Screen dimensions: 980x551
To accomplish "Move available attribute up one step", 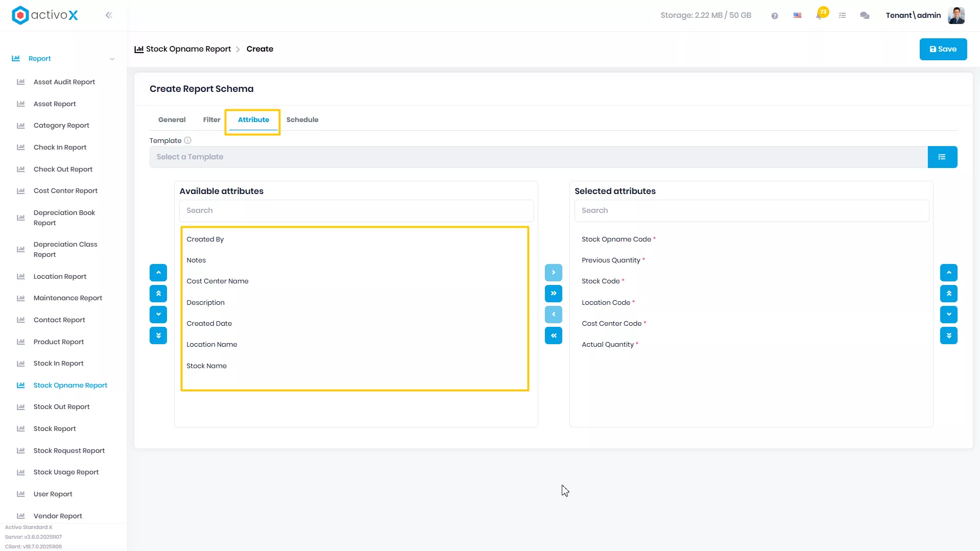I will pyautogui.click(x=158, y=273).
